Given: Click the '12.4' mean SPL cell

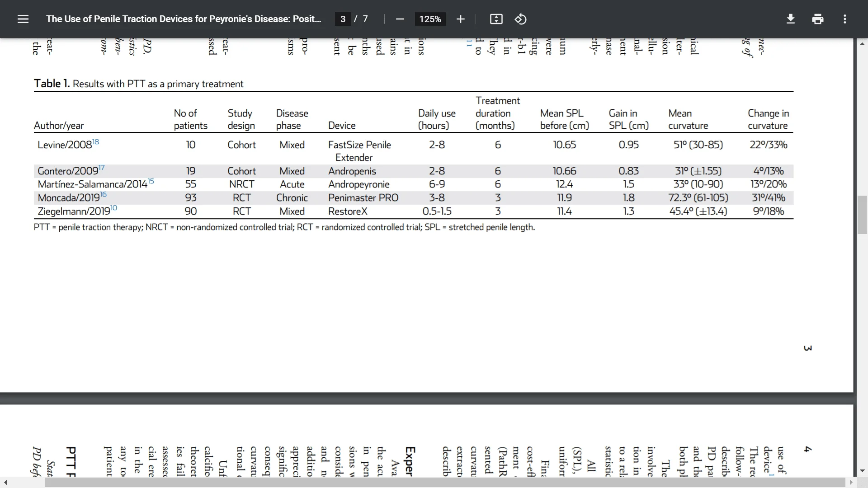Looking at the screenshot, I should pyautogui.click(x=565, y=184).
